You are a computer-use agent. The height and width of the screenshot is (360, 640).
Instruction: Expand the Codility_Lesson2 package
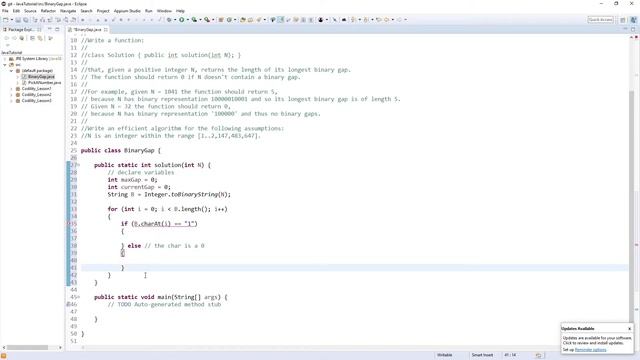tap(11, 95)
